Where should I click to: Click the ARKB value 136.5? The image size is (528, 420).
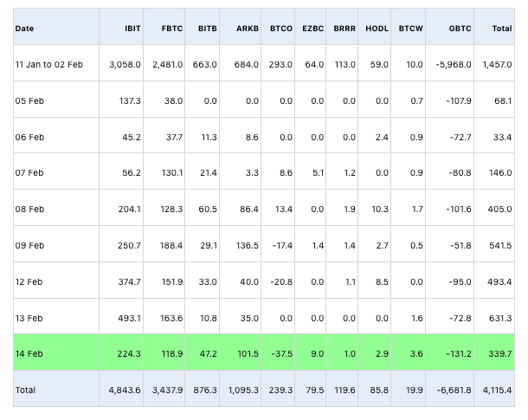[248, 246]
